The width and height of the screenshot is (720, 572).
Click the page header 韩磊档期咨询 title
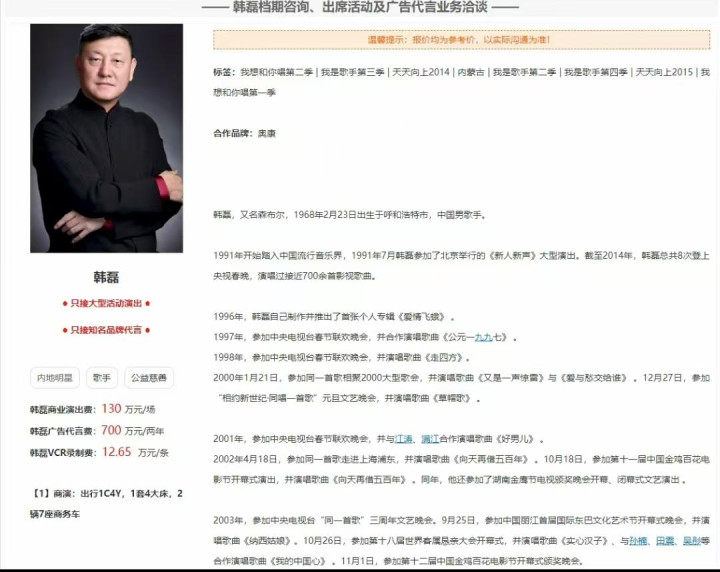(x=360, y=7)
